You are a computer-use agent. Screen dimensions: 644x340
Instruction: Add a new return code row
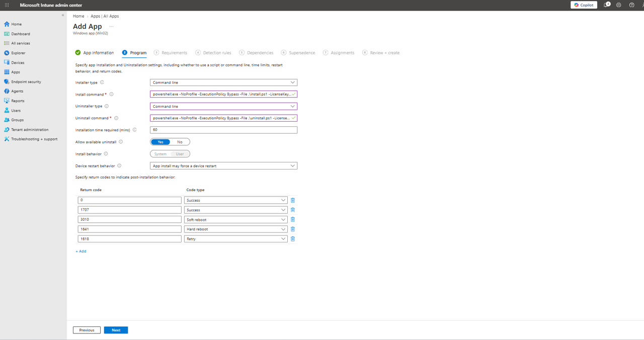tap(81, 251)
